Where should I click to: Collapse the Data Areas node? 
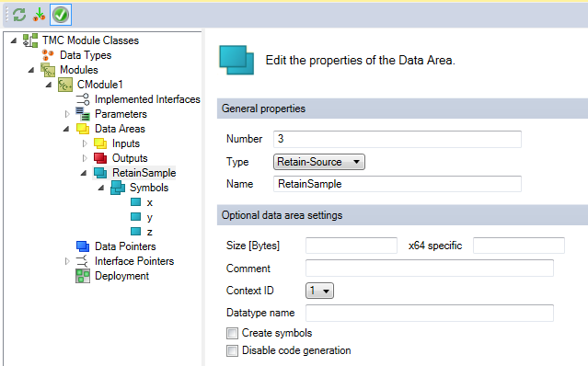click(x=66, y=129)
